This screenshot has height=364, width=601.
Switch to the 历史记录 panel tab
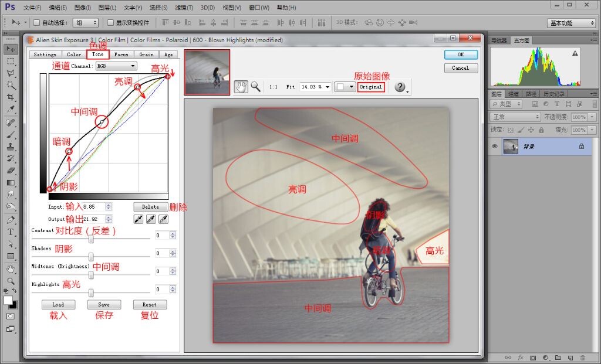(553, 94)
